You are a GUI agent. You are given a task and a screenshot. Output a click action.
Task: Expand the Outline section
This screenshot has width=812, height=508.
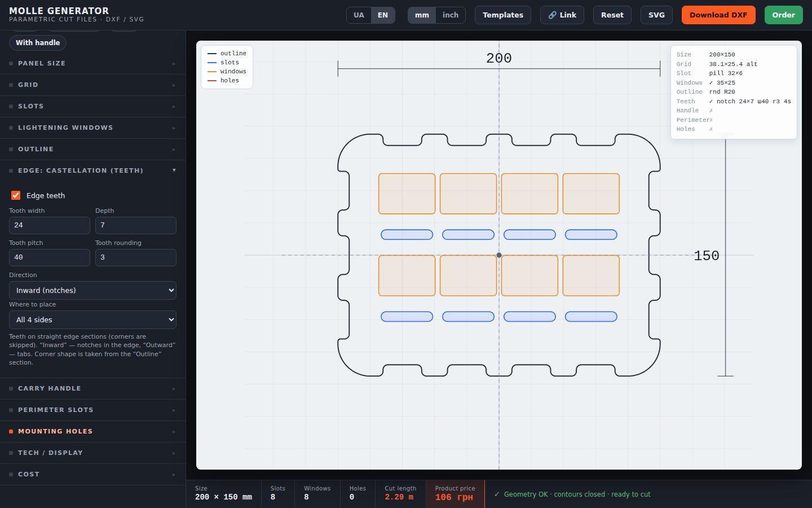click(x=92, y=149)
